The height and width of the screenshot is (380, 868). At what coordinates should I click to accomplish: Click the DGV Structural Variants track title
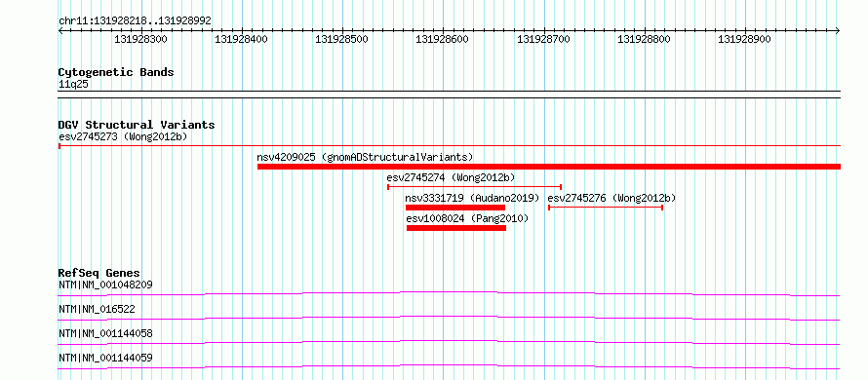click(137, 125)
